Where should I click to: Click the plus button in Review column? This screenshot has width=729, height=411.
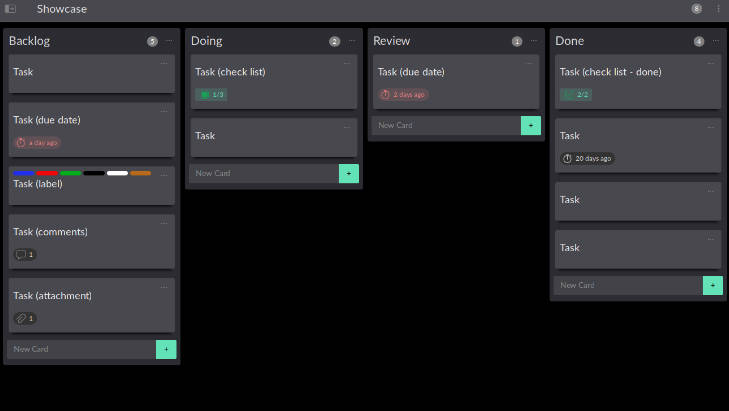tap(530, 125)
